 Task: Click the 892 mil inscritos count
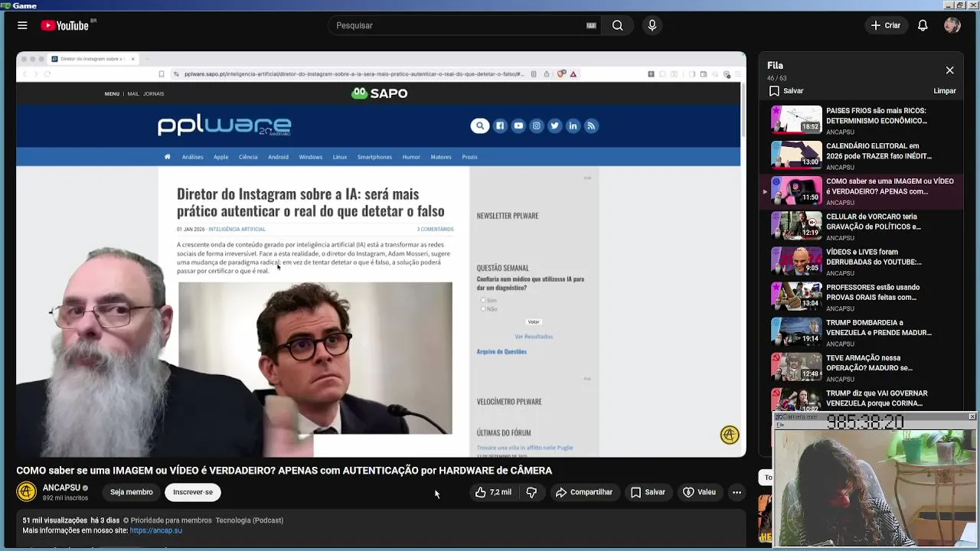coord(65,498)
